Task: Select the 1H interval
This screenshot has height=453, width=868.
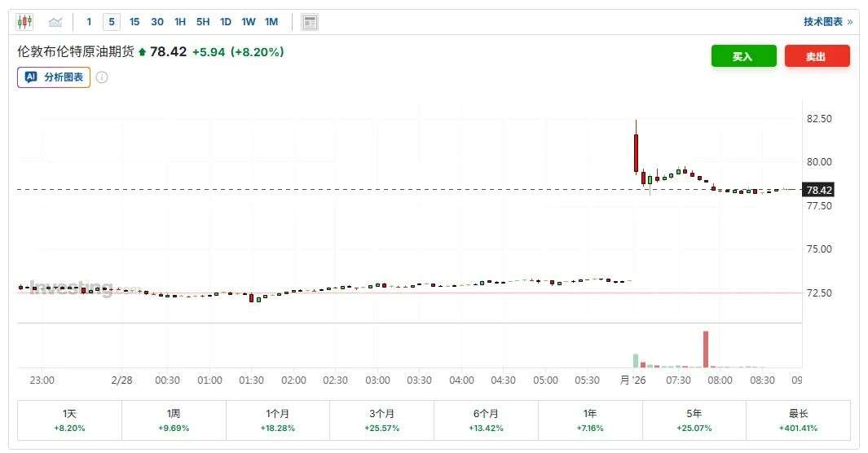Action: tap(180, 22)
